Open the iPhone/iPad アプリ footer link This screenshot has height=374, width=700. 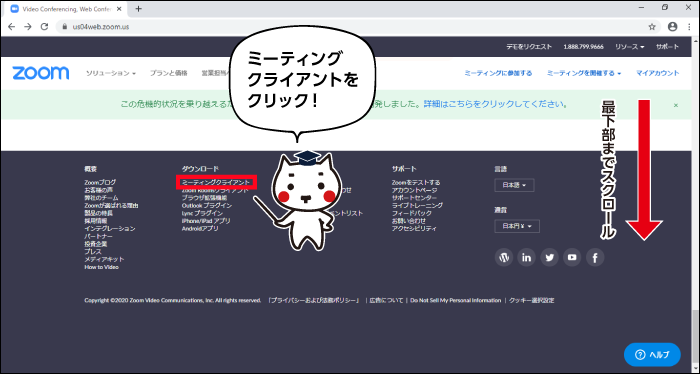(x=206, y=220)
